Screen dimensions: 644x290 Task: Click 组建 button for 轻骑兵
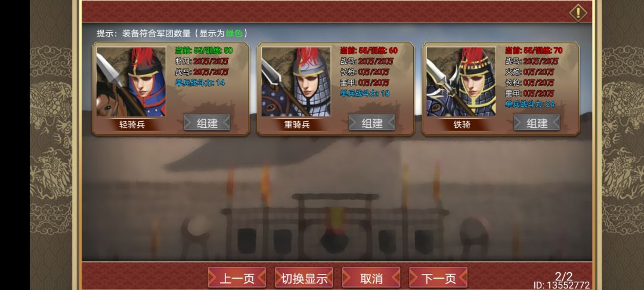207,123
